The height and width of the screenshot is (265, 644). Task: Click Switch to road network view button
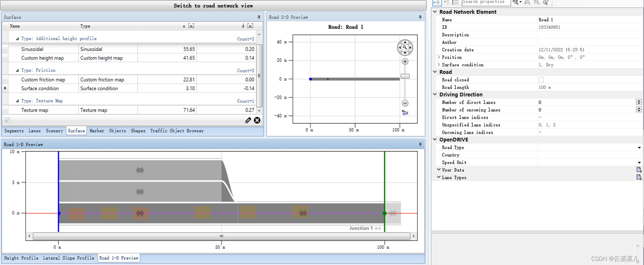213,6
